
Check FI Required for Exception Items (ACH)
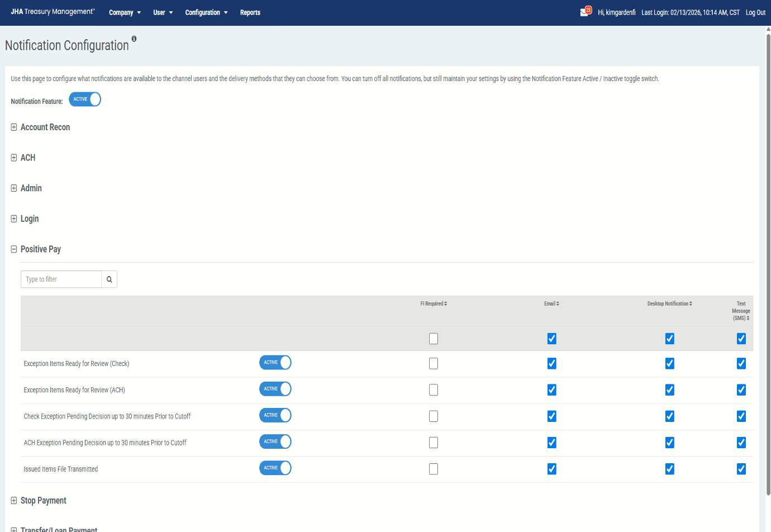pos(434,390)
